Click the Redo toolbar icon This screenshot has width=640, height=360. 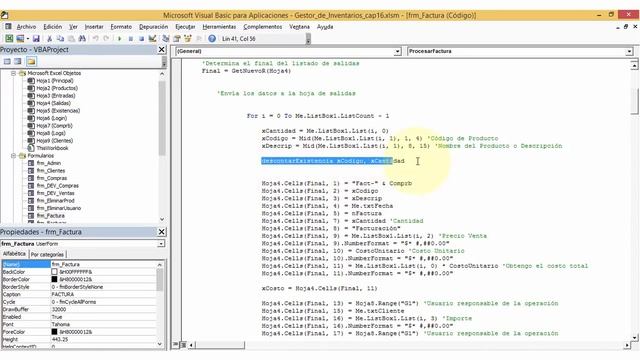(x=106, y=38)
